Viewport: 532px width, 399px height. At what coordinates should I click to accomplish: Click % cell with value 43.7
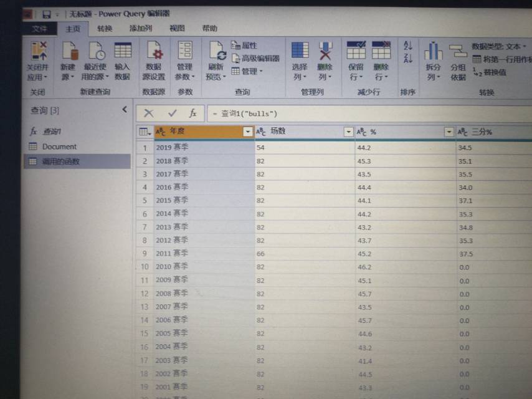coord(406,241)
